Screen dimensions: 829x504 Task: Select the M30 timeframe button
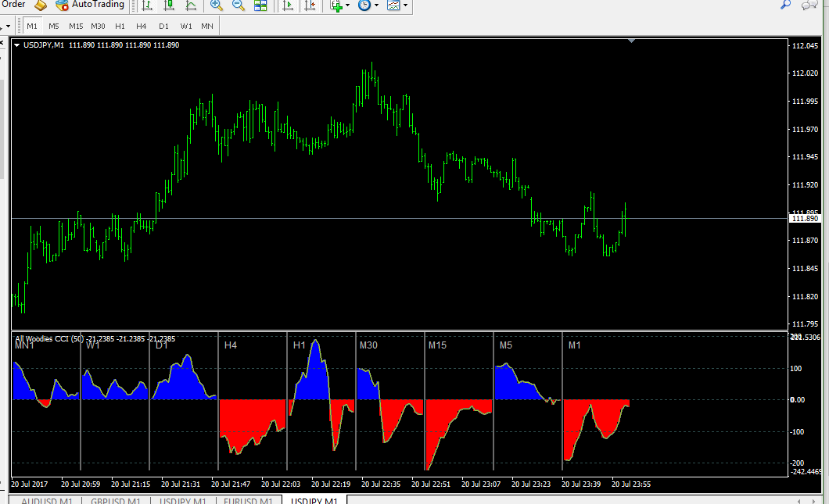tap(98, 26)
